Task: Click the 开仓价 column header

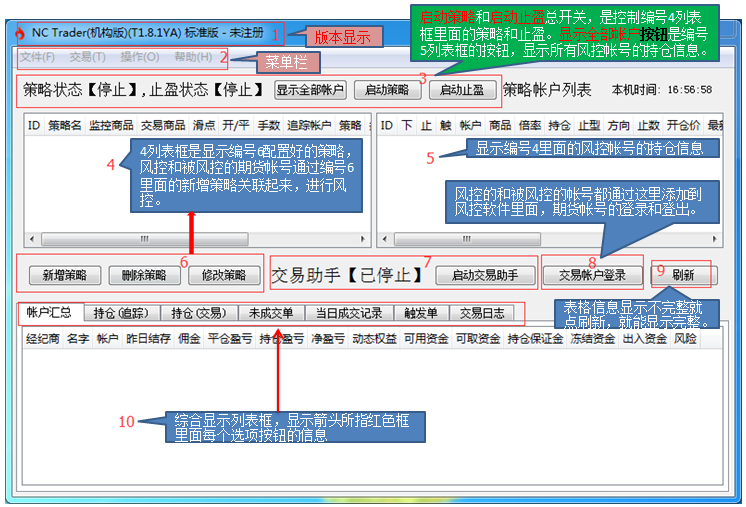Action: click(684, 126)
